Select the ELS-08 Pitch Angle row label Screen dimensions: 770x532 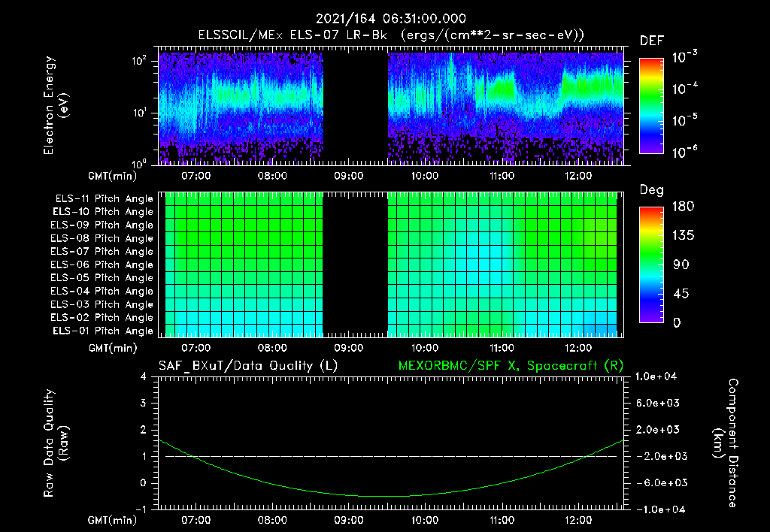pos(102,238)
